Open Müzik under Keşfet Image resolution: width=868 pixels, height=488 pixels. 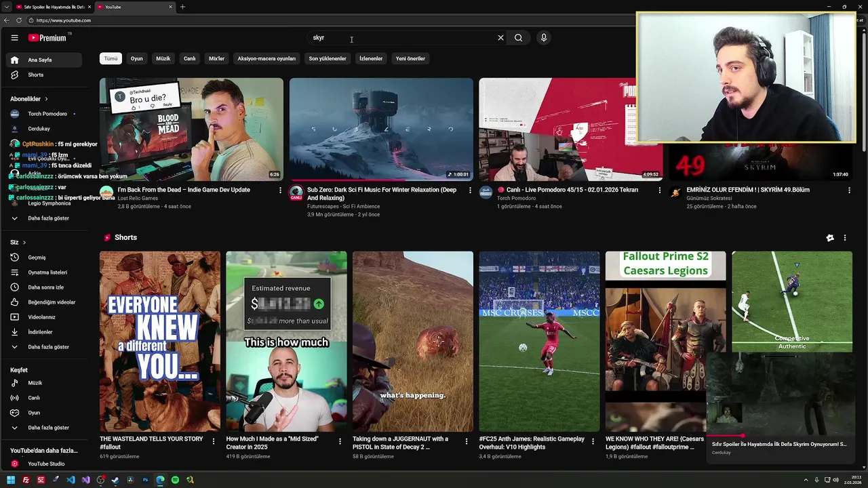tap(43, 383)
